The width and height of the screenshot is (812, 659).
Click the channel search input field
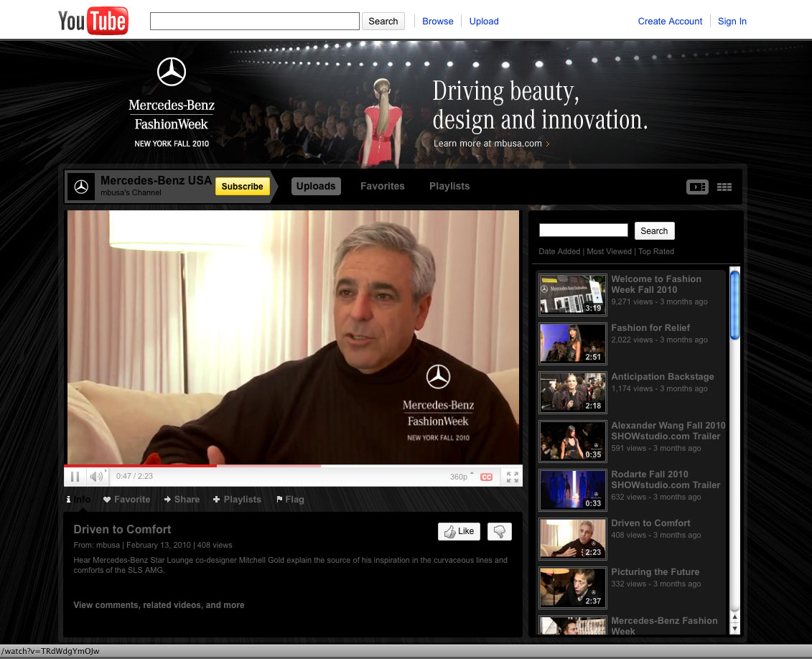[x=583, y=230]
